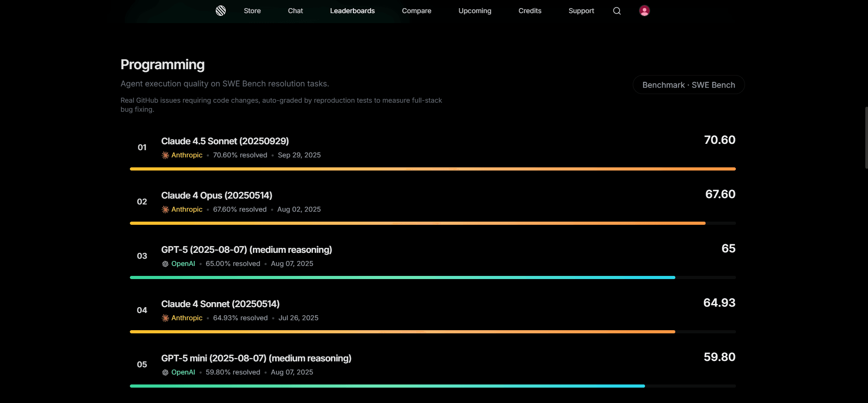The height and width of the screenshot is (403, 868).
Task: Click Anthropic logo icon under Claude 4.5 Sonnet
Action: 166,155
